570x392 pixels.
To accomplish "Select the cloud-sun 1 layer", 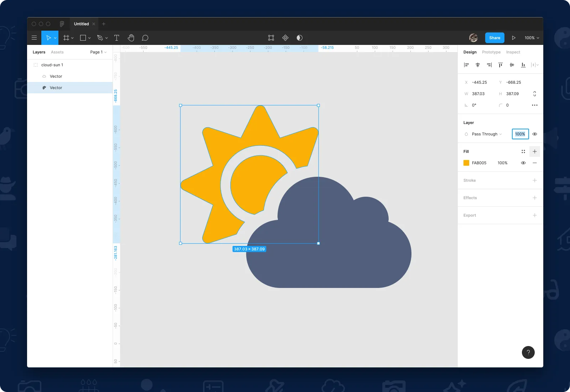I will click(52, 65).
